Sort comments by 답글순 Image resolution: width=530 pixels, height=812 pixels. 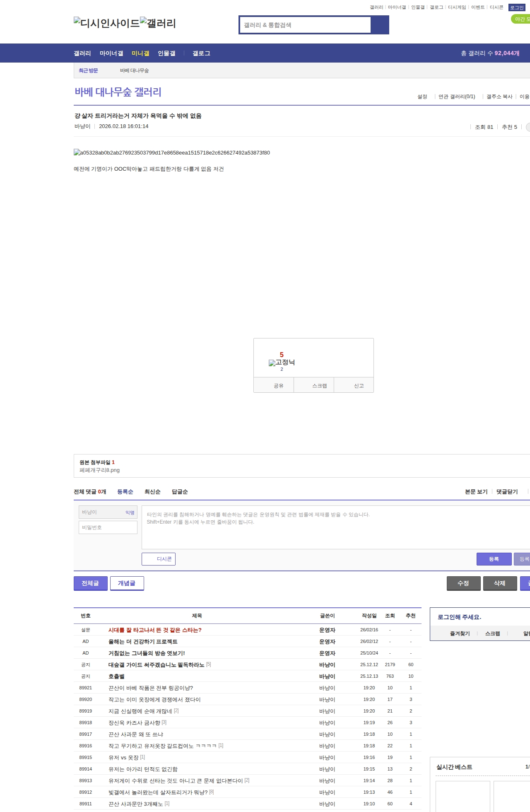click(x=180, y=492)
